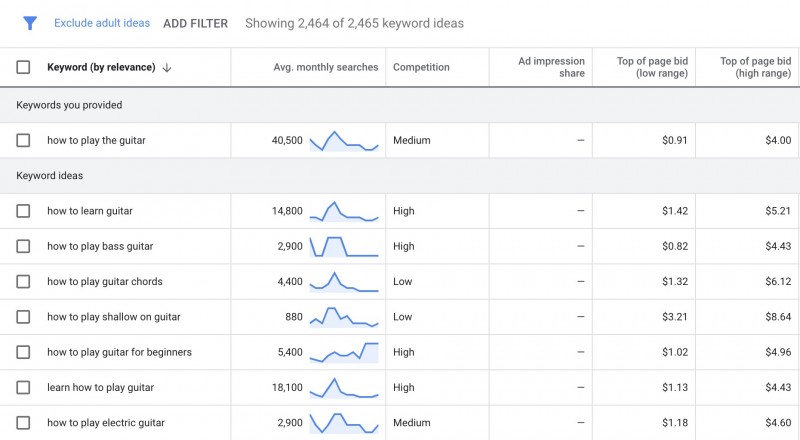Click Top of page bid (high range) header

click(755, 68)
